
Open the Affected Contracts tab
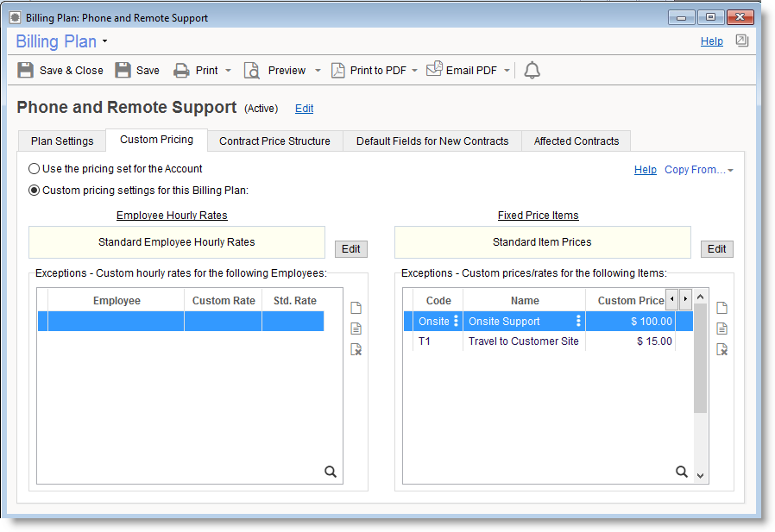pyautogui.click(x=576, y=141)
